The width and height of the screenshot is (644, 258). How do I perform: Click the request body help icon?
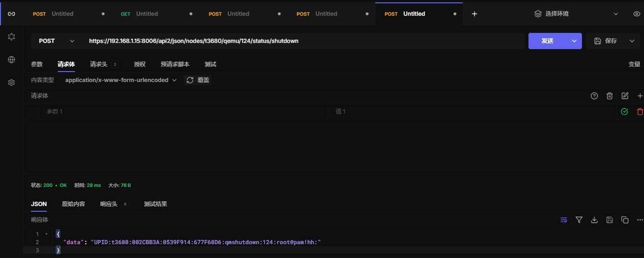tap(594, 96)
